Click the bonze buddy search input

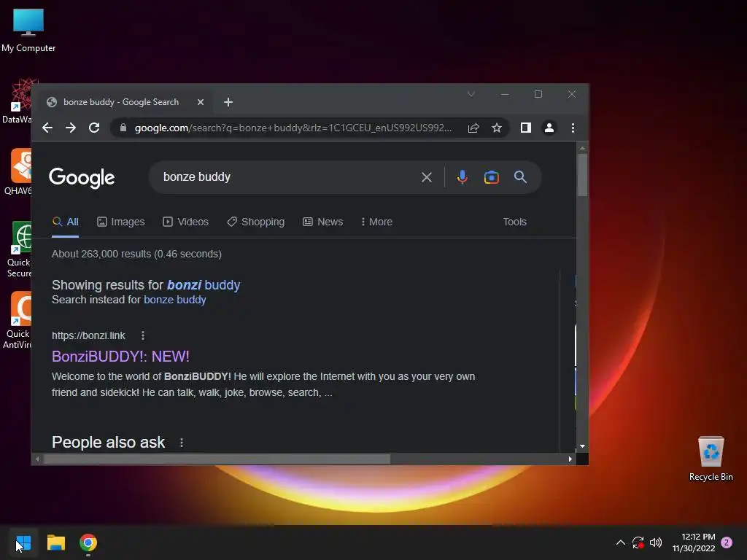tap(286, 177)
